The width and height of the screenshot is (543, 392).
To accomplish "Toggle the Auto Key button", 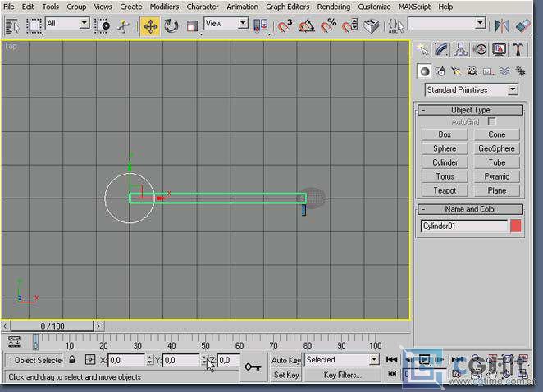I will coord(286,360).
